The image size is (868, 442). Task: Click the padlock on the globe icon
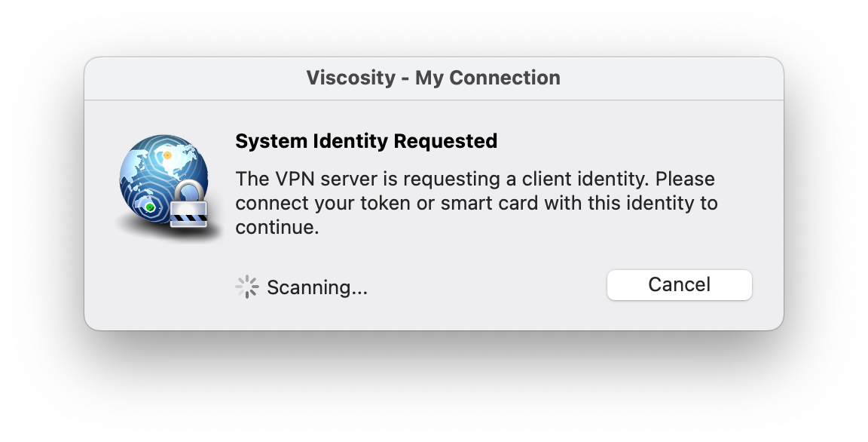point(188,204)
